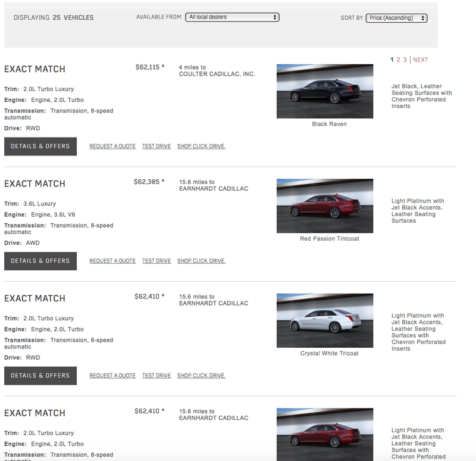Click the "COULTER CADILLAC, INC." dealer name
The image size is (476, 461).
[x=217, y=74]
